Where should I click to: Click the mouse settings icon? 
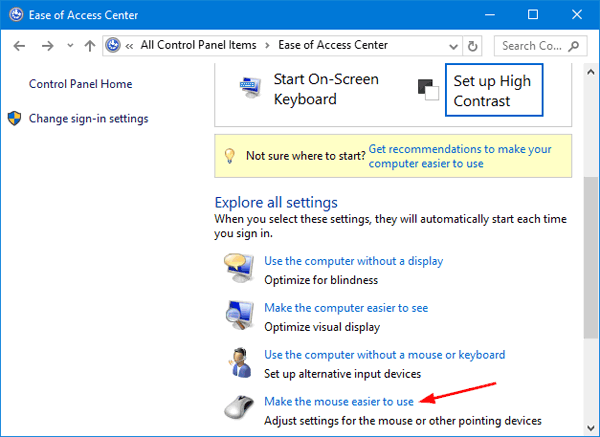point(239,410)
